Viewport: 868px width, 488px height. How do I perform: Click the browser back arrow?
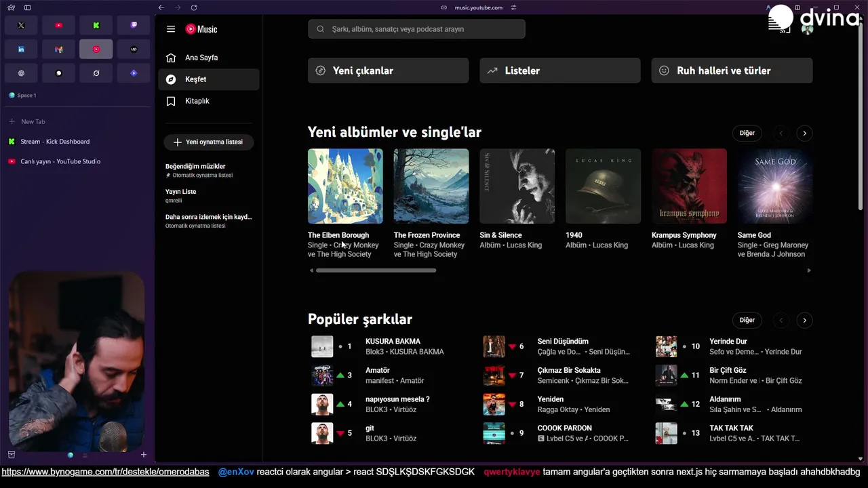(x=161, y=7)
